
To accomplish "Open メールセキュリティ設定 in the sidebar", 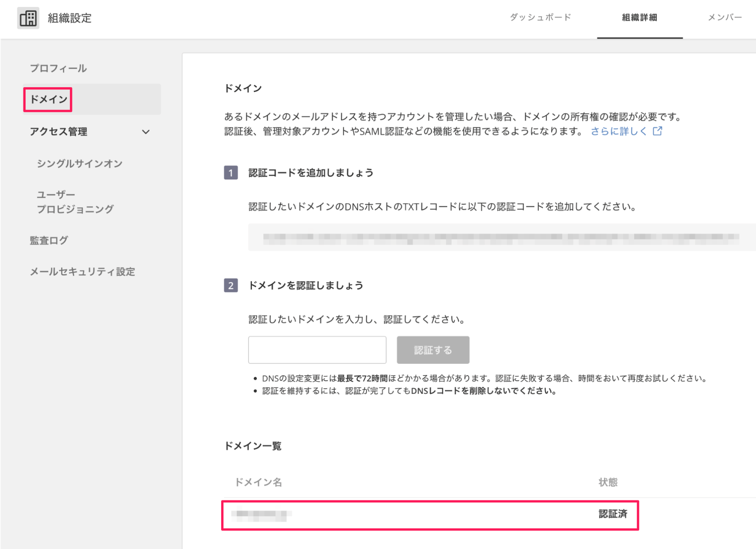I will 82,271.
